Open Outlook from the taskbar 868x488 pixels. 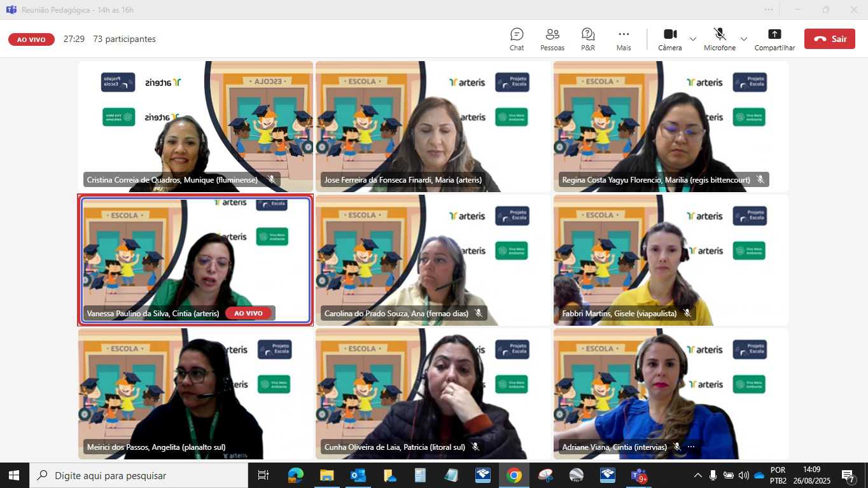[358, 475]
